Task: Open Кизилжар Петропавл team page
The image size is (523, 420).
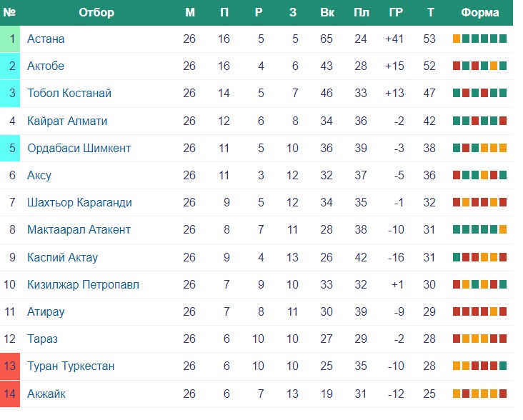Action: (83, 285)
